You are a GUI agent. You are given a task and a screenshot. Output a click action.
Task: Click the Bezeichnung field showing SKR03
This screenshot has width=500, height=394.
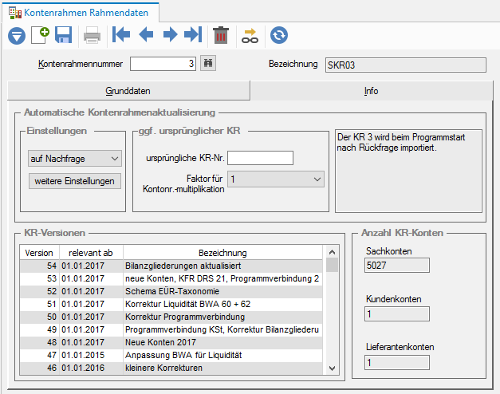coord(406,65)
